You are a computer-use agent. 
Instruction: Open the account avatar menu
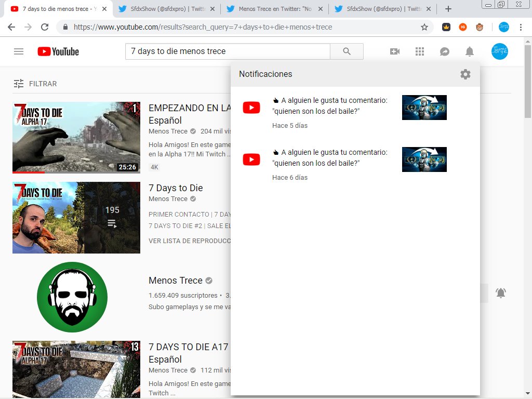(x=499, y=51)
